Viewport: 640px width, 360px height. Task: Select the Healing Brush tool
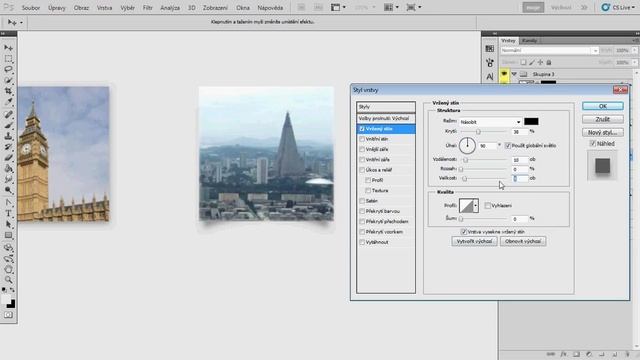8,115
